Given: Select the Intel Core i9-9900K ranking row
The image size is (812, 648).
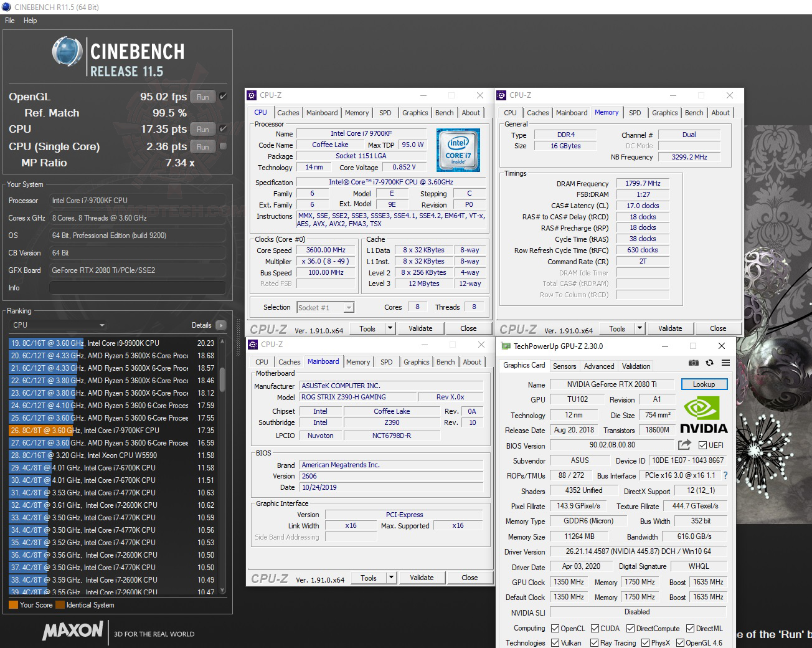Looking at the screenshot, I should click(112, 343).
